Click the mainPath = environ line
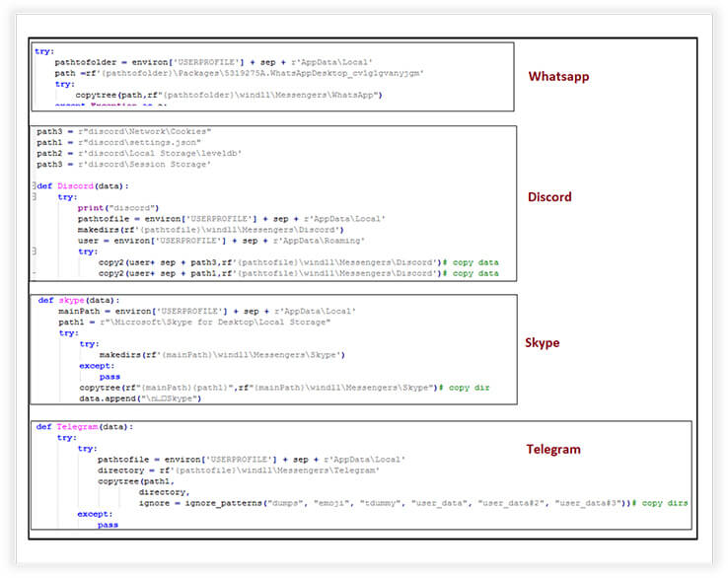Screen dimensions: 728x578 pos(207,311)
